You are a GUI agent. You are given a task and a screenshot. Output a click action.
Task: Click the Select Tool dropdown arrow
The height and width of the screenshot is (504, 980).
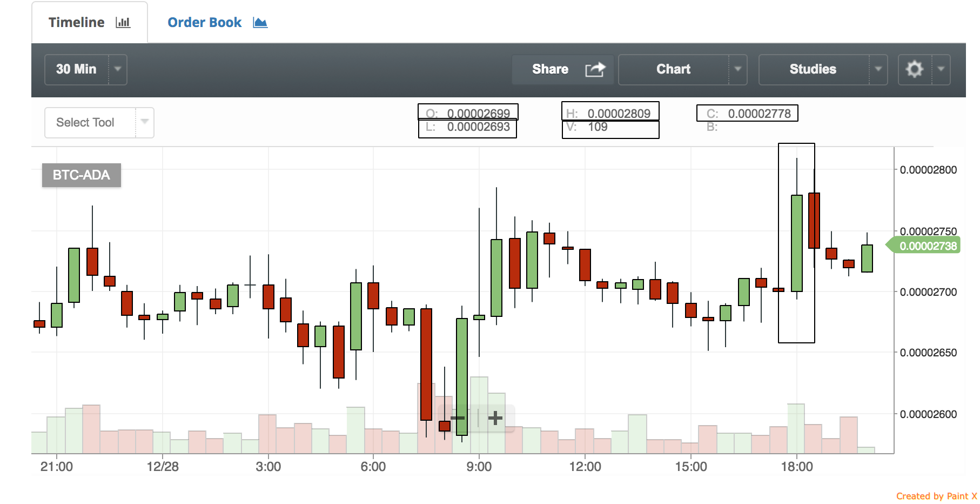tap(145, 122)
